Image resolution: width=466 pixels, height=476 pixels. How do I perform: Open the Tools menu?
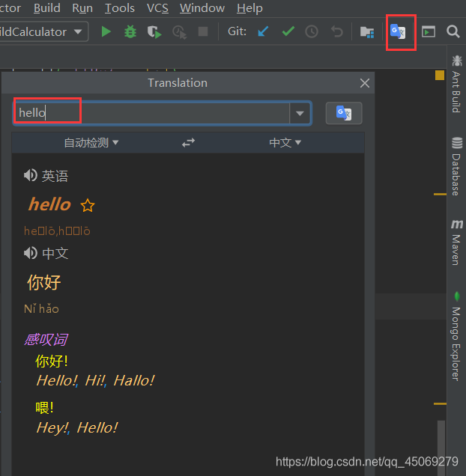coord(119,8)
